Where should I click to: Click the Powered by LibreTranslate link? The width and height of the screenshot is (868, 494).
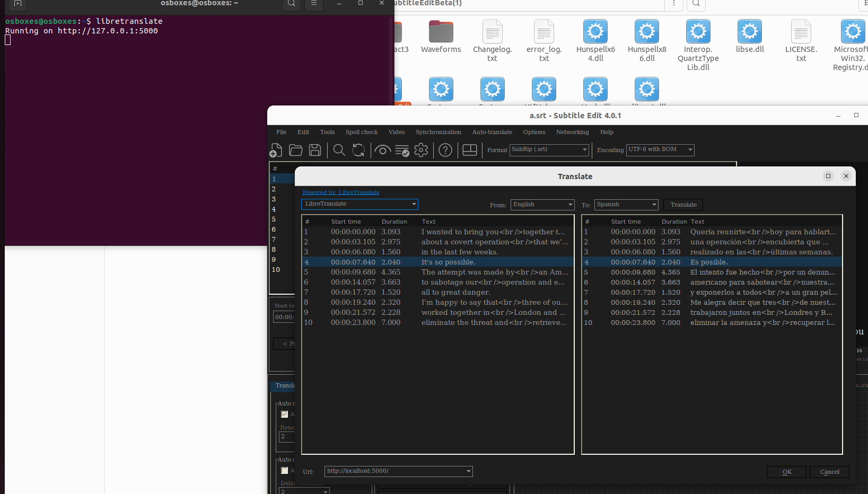tap(340, 192)
